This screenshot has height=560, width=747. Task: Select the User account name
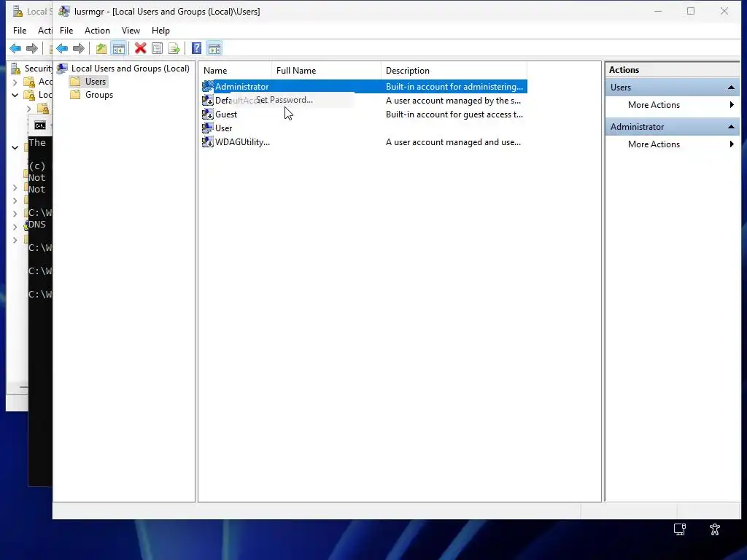point(223,128)
